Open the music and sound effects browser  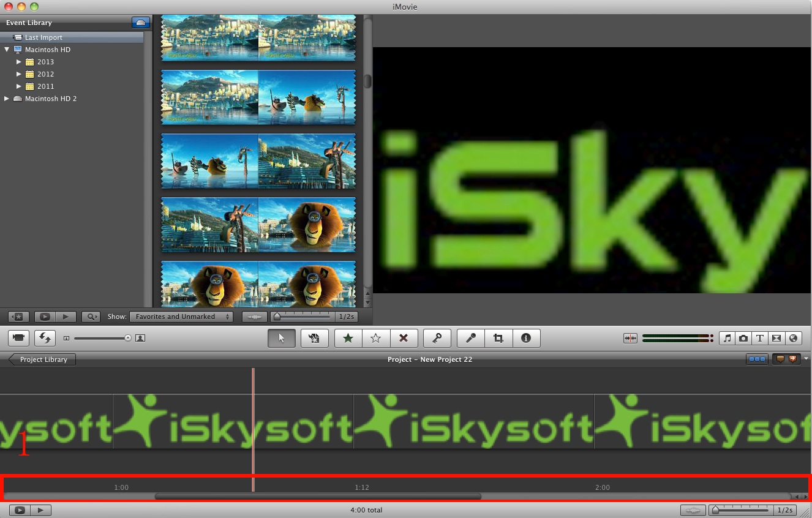coord(727,338)
